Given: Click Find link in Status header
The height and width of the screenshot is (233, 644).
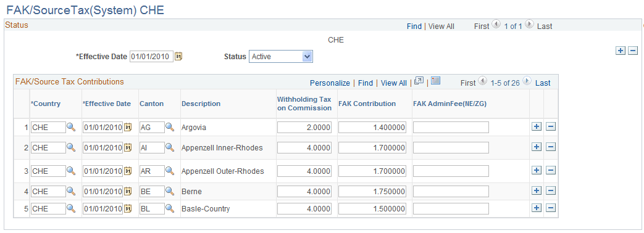Looking at the screenshot, I should click(x=414, y=27).
